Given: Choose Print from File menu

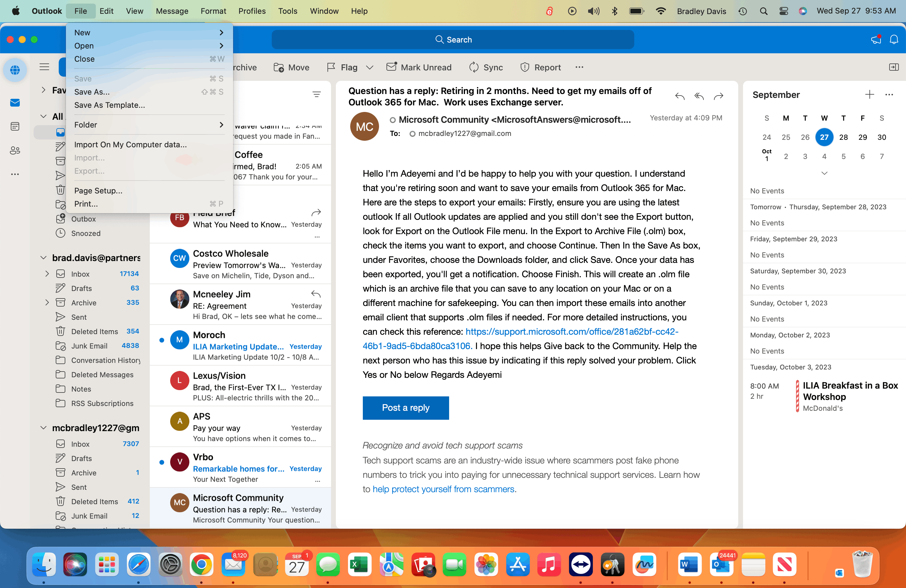Looking at the screenshot, I should pyautogui.click(x=149, y=204).
